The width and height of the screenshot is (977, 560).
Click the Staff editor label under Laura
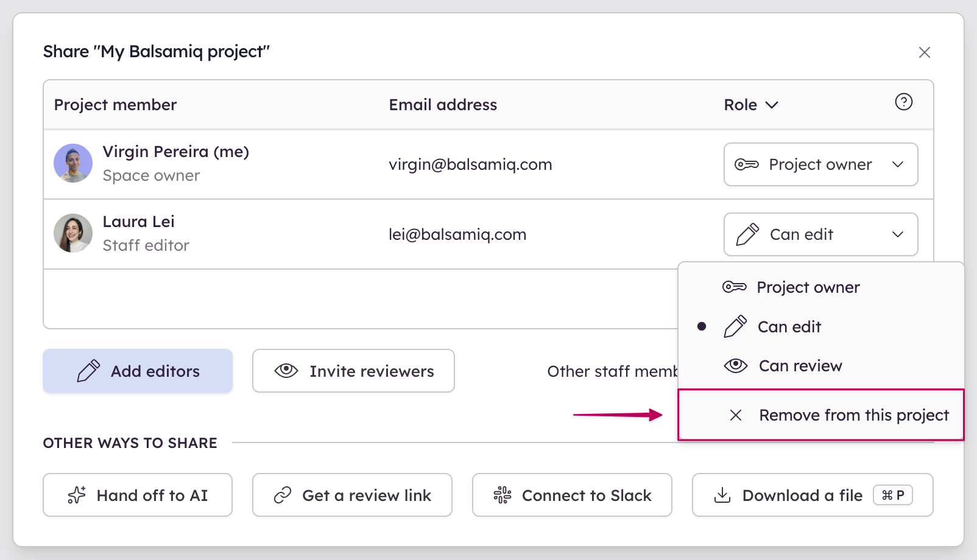coord(146,245)
